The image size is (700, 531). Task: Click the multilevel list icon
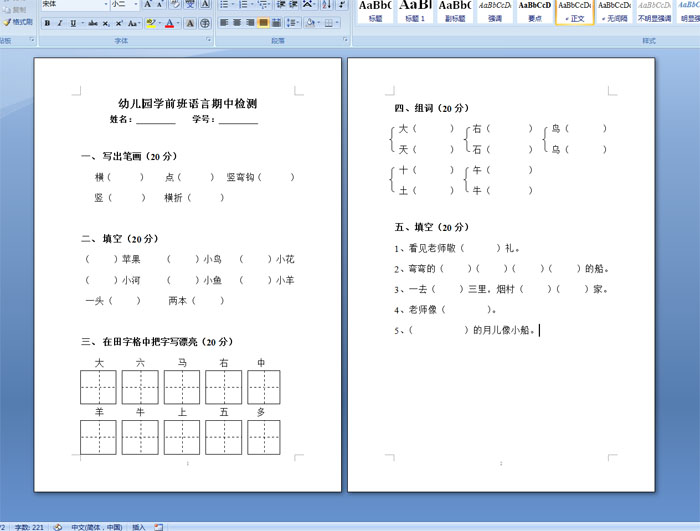tap(263, 4)
